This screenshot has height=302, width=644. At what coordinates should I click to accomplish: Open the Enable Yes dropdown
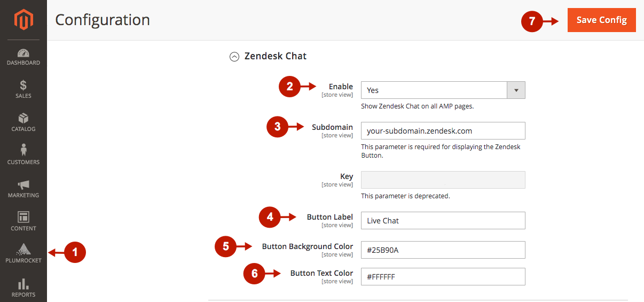[434, 90]
